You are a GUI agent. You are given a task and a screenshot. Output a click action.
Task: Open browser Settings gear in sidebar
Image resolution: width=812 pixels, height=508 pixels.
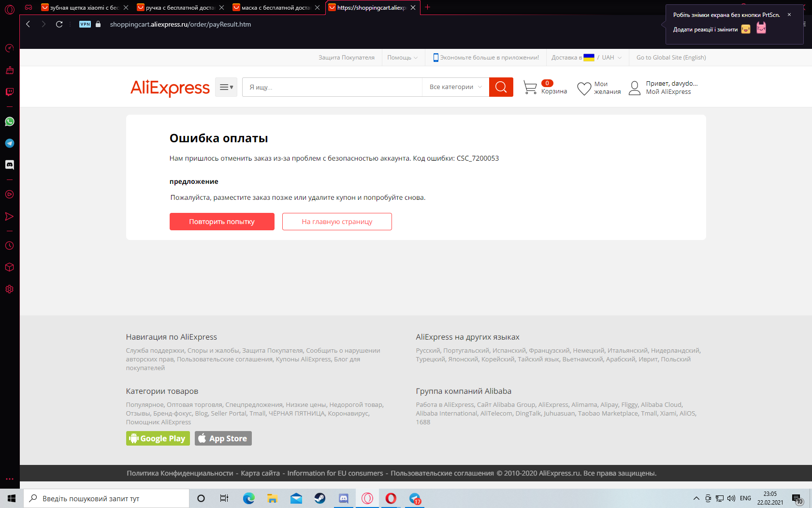point(9,289)
